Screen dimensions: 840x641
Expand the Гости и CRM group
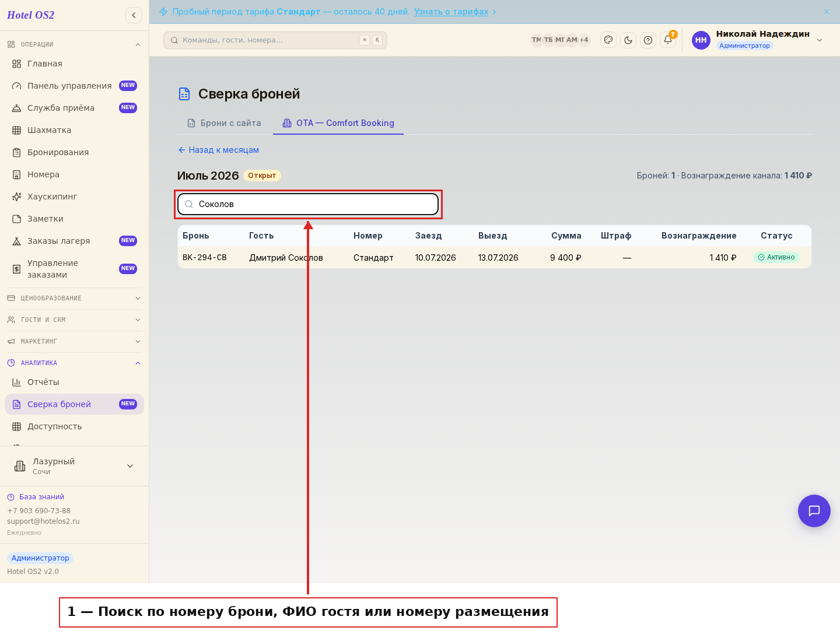click(x=74, y=320)
